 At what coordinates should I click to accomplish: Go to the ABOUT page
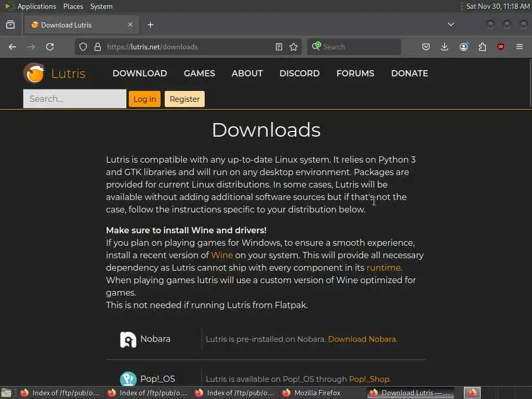pos(247,73)
